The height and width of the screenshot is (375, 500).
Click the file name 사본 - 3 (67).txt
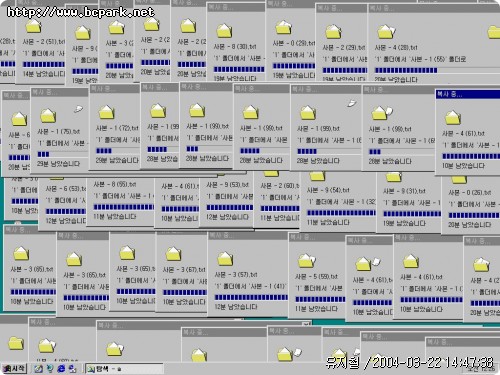click(184, 270)
